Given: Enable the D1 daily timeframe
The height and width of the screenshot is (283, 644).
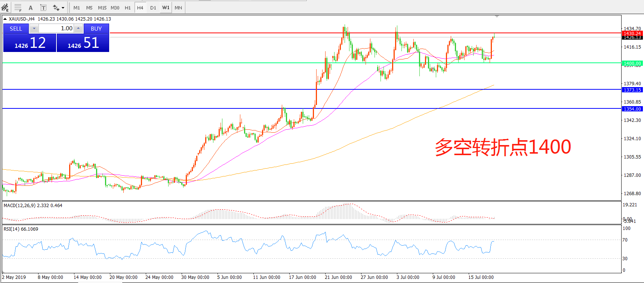Looking at the screenshot, I should [x=153, y=8].
